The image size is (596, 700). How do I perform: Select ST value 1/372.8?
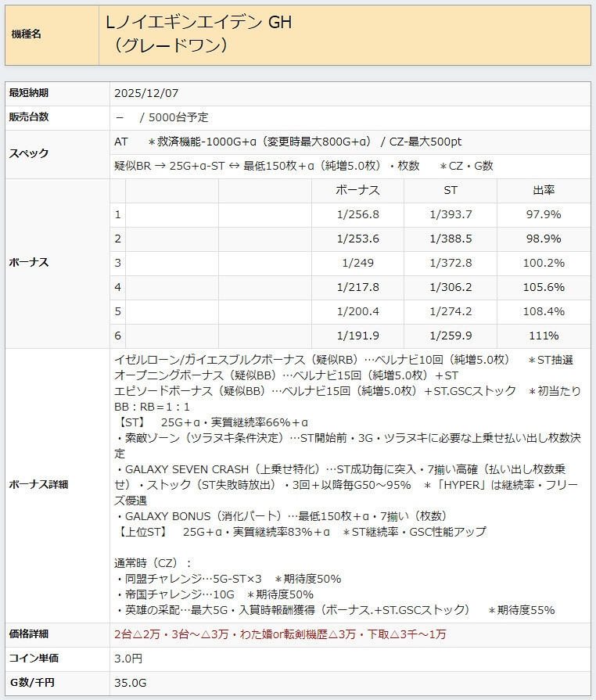coord(451,263)
